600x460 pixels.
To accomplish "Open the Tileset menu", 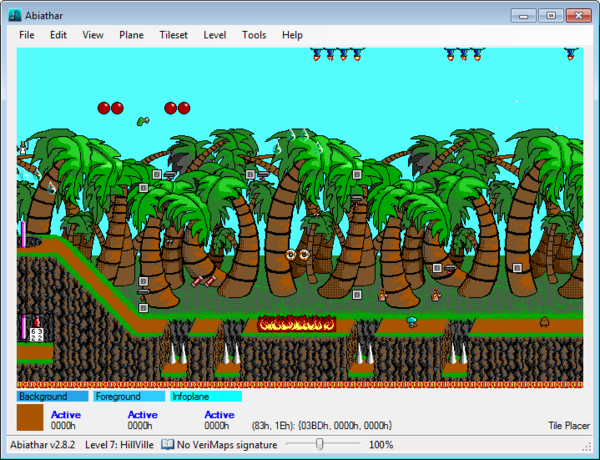I will (x=173, y=35).
